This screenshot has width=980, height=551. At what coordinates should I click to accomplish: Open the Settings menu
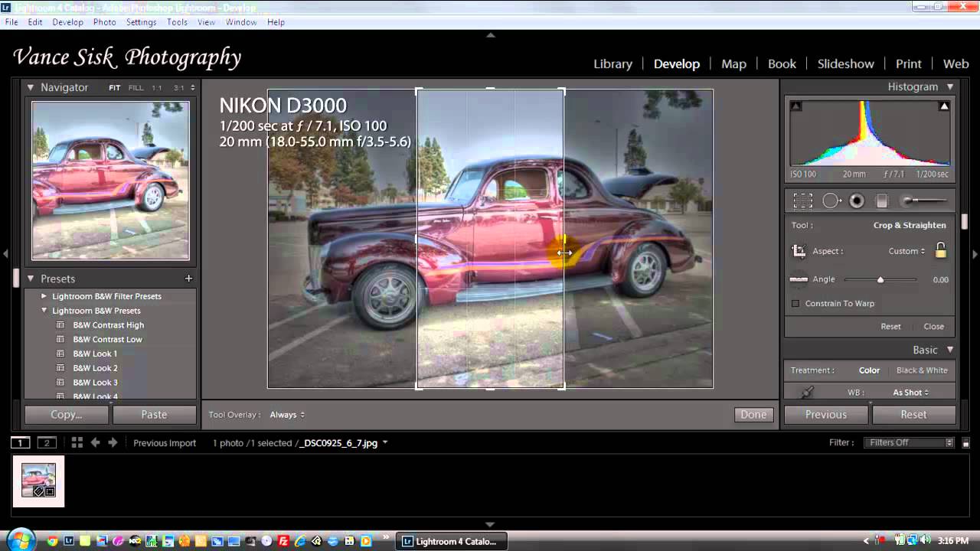pos(141,22)
